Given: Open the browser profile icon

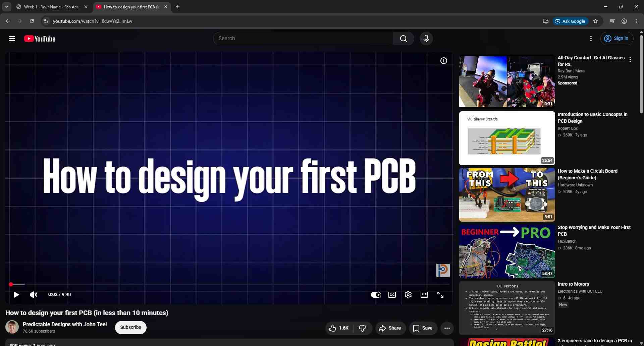Looking at the screenshot, I should (x=624, y=21).
